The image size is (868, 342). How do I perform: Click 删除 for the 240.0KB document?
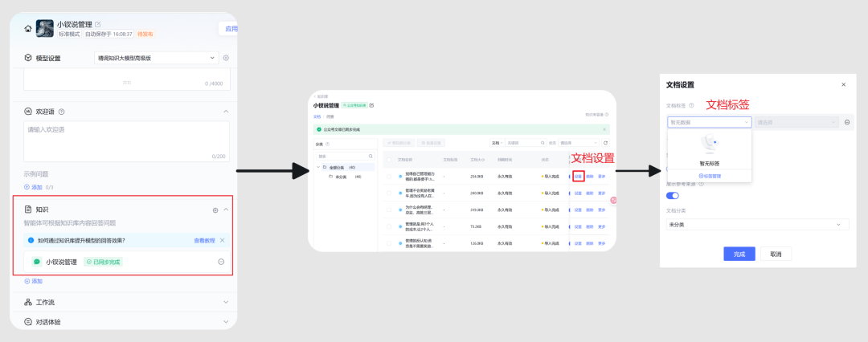point(590,193)
